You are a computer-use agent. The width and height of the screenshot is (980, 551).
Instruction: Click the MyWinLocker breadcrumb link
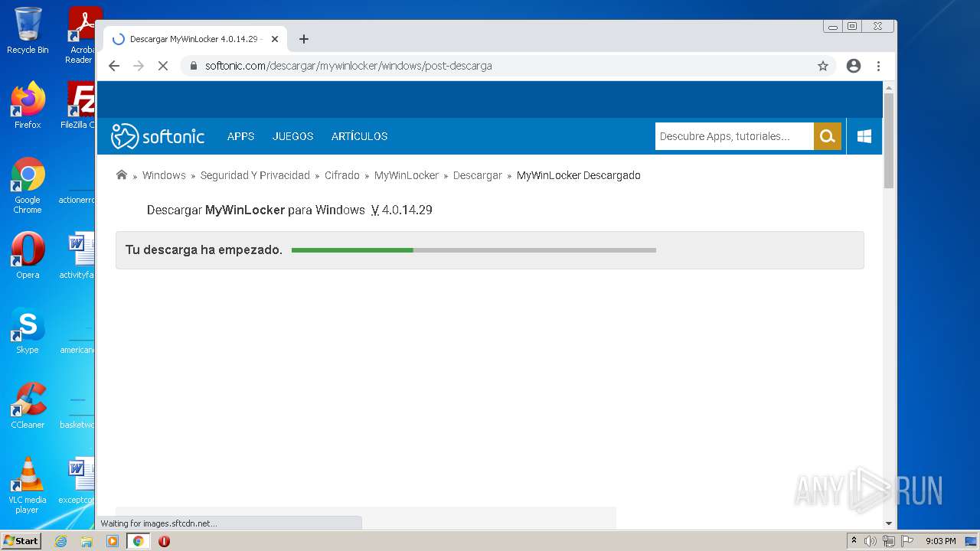coord(407,175)
